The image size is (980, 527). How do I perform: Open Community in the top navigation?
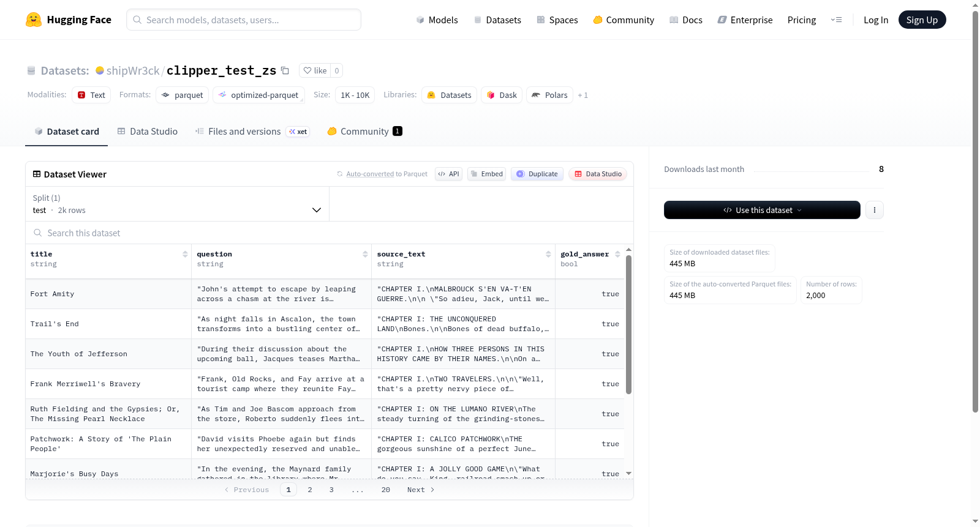coord(624,20)
